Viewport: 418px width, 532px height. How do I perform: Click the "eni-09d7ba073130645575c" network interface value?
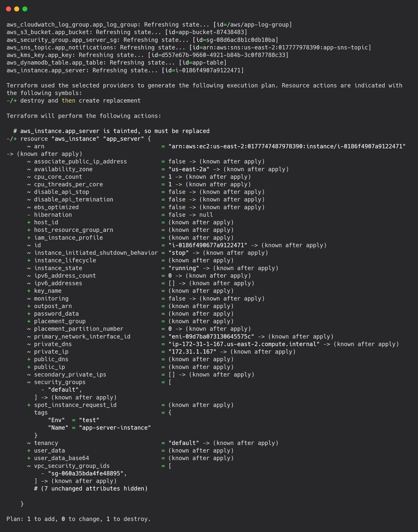pyautogui.click(x=211, y=336)
